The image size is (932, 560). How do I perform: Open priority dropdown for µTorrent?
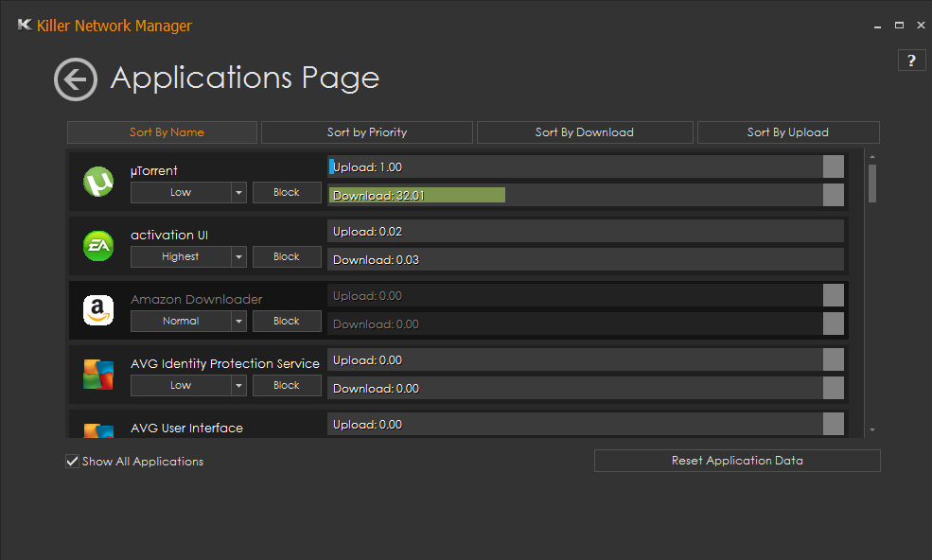coord(238,193)
